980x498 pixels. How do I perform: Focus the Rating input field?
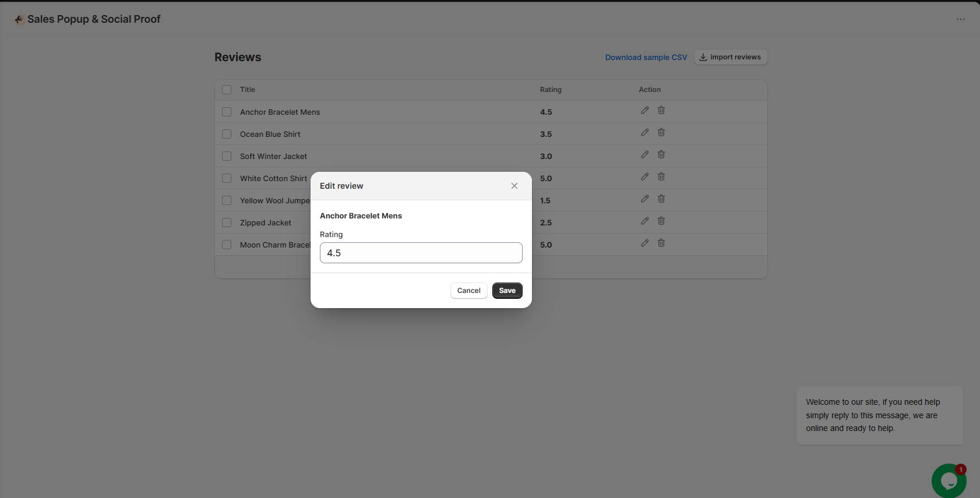(x=421, y=253)
